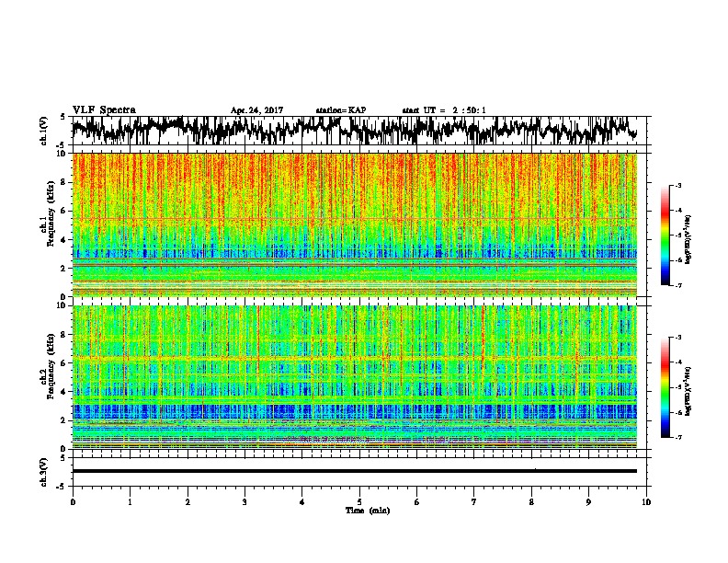Screen dimensions: 728x563
Task: Click time axis tick label "9"
Action: click(588, 502)
